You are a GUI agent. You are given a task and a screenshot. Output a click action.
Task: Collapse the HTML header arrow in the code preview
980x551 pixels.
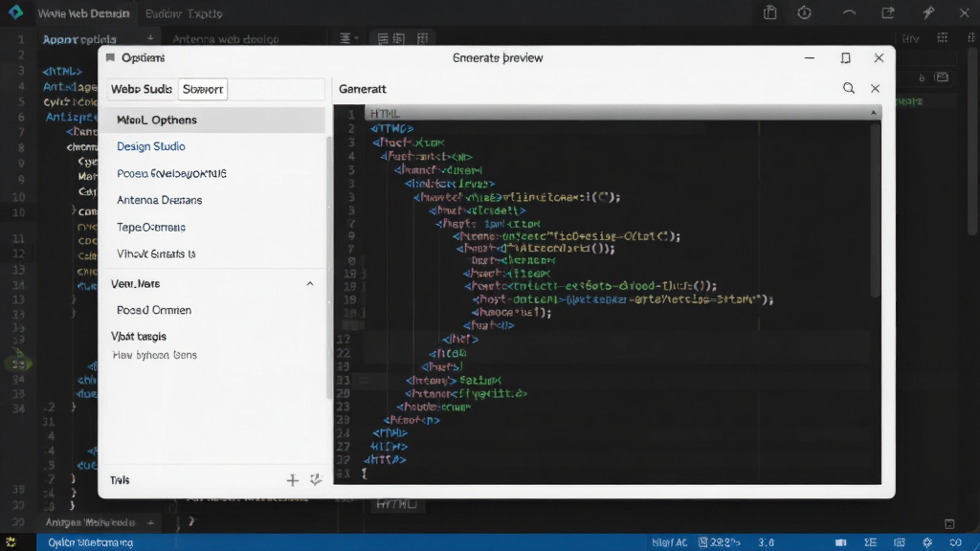[873, 113]
